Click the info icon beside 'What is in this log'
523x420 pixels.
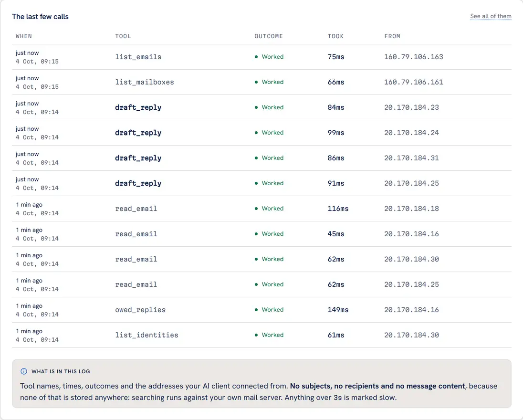click(24, 371)
